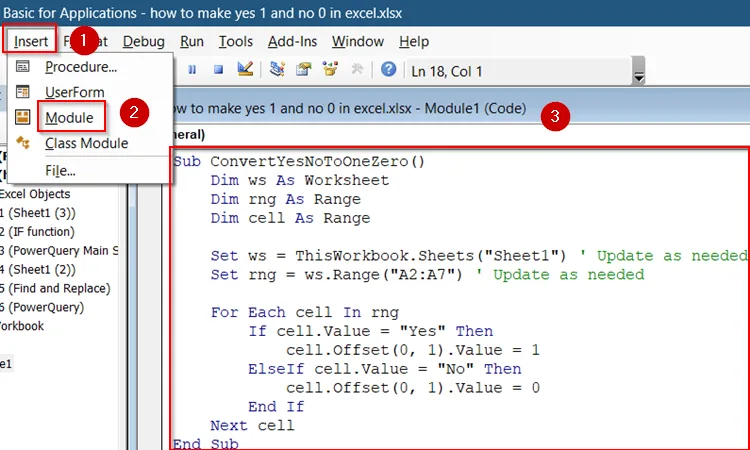The image size is (750, 450).
Task: Click the Class Module icon in the Insert menu
Action: [22, 142]
